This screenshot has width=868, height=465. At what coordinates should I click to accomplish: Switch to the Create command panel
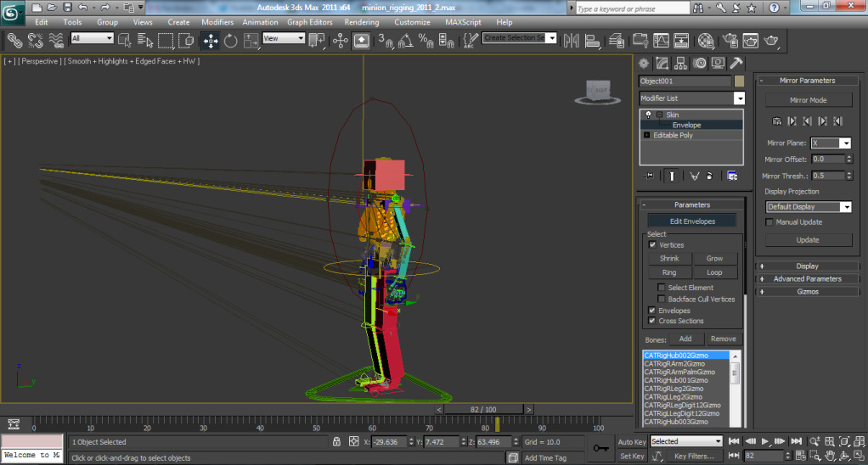[x=644, y=63]
